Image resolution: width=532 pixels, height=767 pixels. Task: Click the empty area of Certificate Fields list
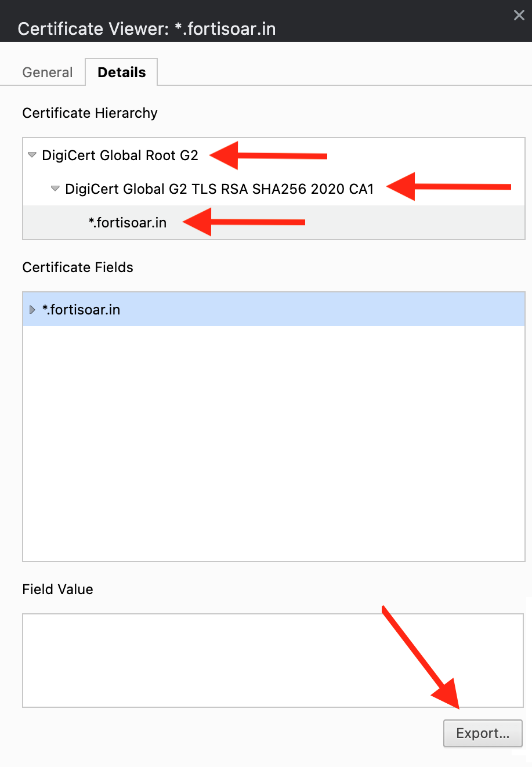[x=273, y=441]
